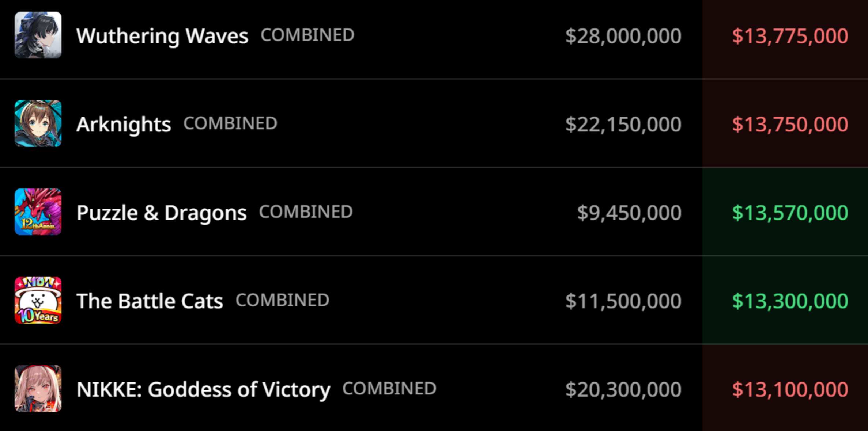Select the Puzzle & Dragons title
Image resolution: width=868 pixels, height=431 pixels.
tap(162, 213)
